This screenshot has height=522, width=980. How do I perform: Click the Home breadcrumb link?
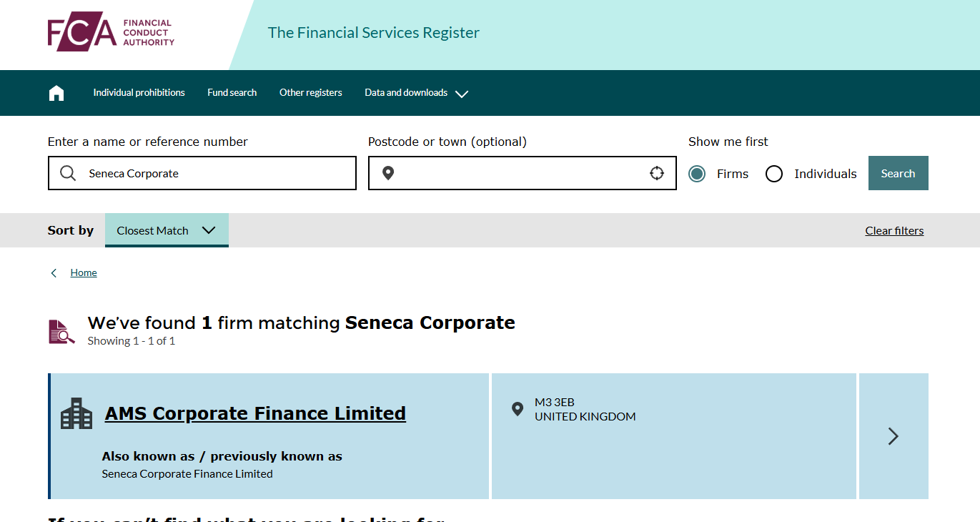point(84,273)
